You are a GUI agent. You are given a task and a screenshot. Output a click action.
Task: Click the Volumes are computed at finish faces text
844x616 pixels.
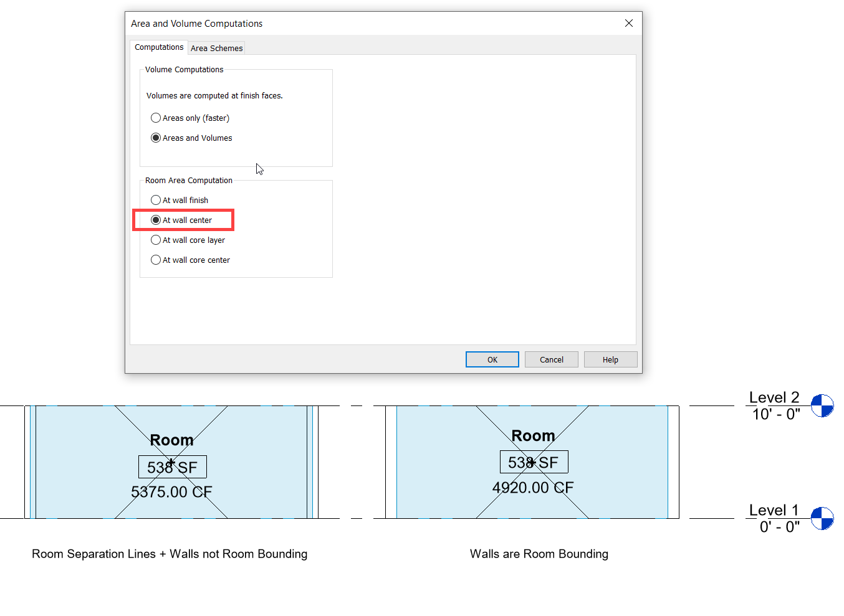click(214, 95)
